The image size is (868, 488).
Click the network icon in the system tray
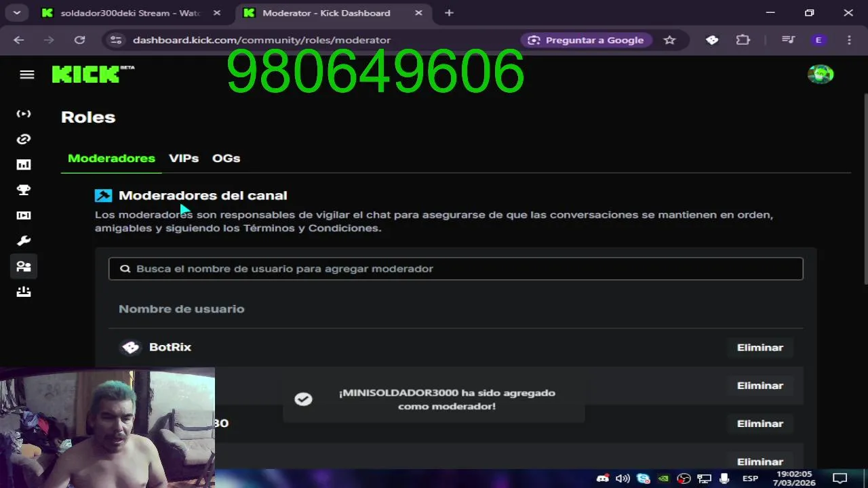[704, 479]
